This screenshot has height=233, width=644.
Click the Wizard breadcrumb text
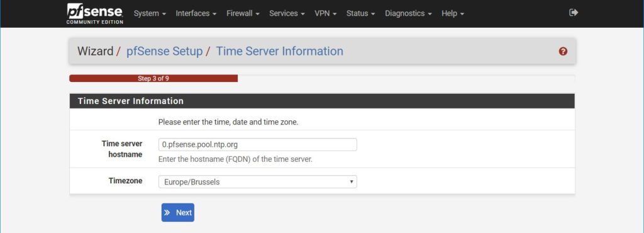96,52
